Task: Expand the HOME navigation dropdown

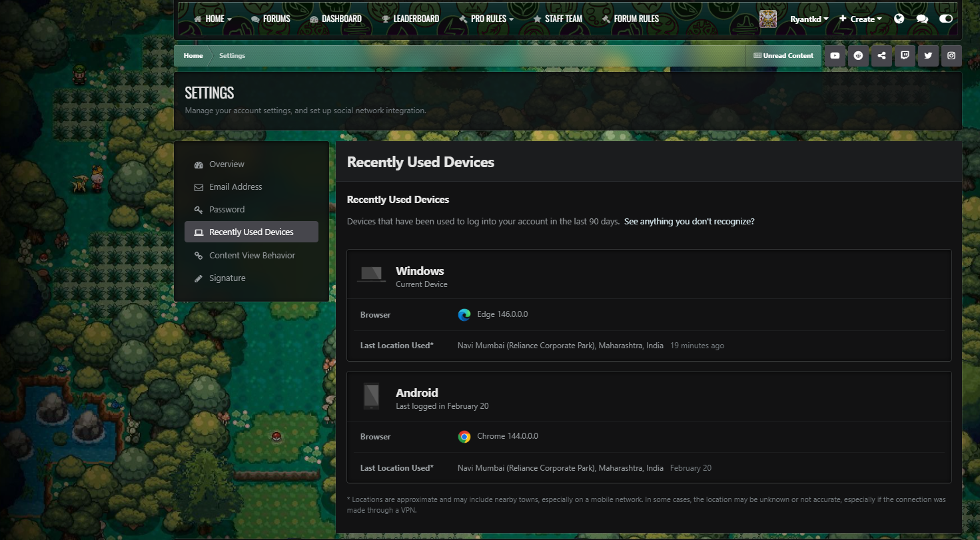Action: point(213,19)
